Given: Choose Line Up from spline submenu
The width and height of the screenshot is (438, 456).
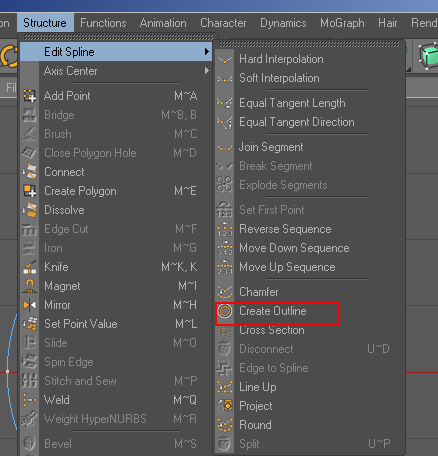Looking at the screenshot, I should click(258, 387).
